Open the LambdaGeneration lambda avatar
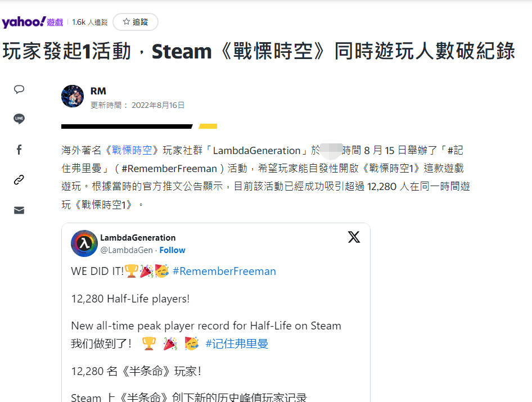The image size is (532, 402). [84, 243]
